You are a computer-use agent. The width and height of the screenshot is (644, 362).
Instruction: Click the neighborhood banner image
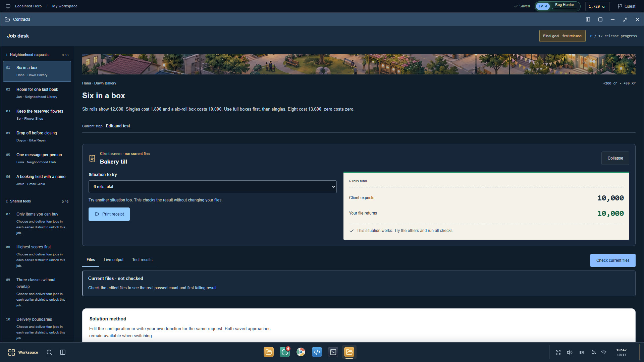tap(359, 64)
